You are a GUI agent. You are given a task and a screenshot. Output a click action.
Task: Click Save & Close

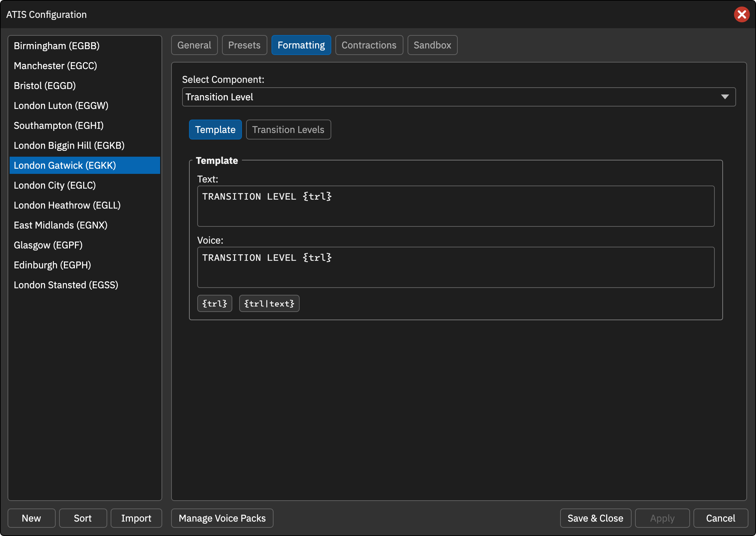[x=596, y=518]
